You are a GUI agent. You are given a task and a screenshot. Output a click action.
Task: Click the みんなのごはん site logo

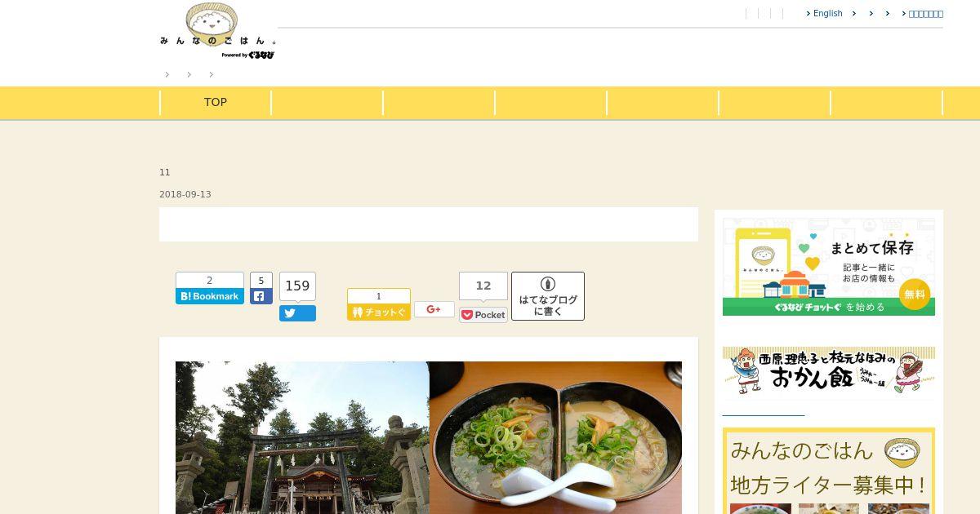point(218,30)
